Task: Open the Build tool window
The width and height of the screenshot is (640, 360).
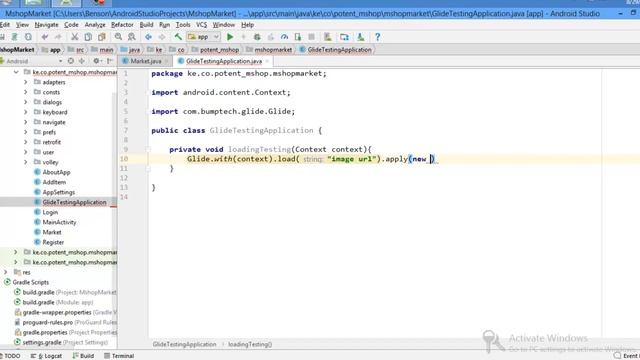Action: pos(83,356)
